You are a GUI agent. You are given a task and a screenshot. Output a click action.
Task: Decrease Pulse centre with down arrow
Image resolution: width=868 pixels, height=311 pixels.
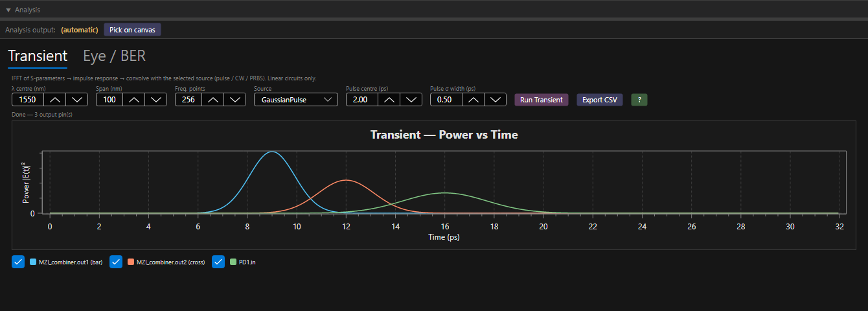411,100
